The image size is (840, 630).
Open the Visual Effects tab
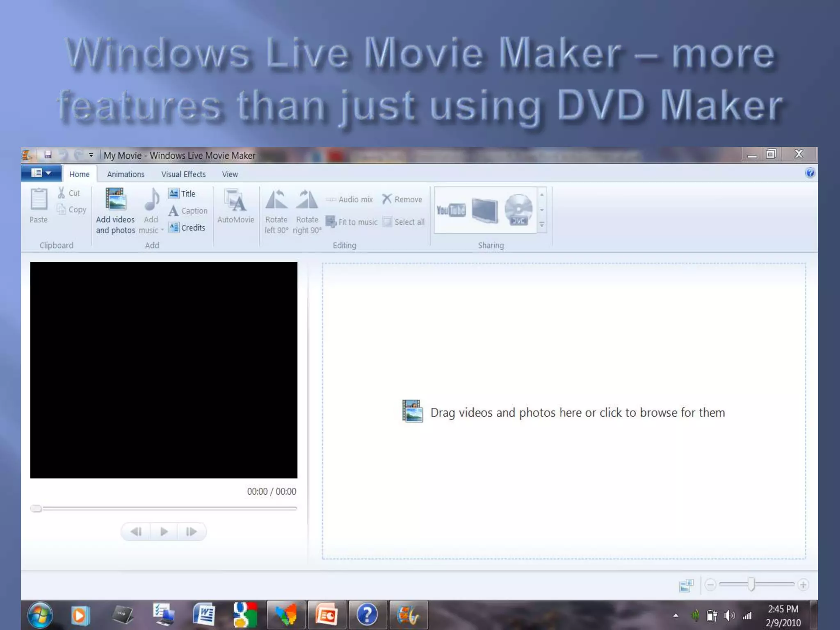tap(183, 174)
